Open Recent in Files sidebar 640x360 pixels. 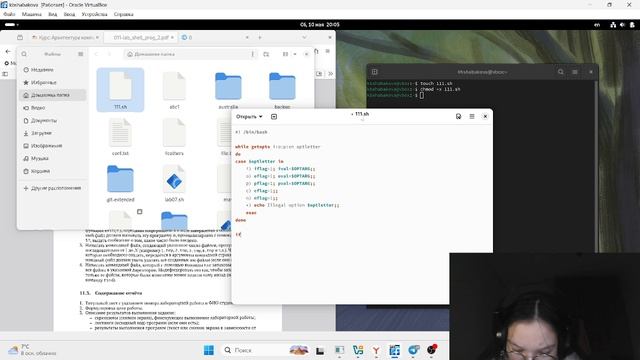point(53,70)
